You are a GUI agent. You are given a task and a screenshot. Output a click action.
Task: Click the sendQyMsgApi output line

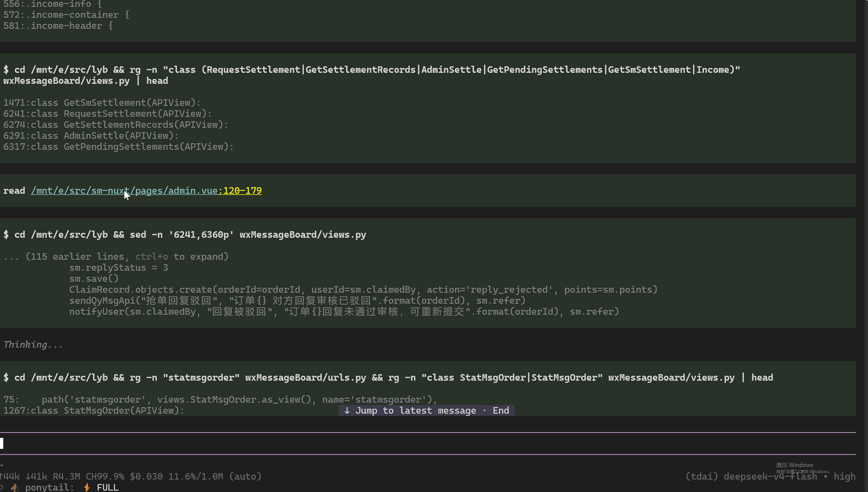(298, 300)
